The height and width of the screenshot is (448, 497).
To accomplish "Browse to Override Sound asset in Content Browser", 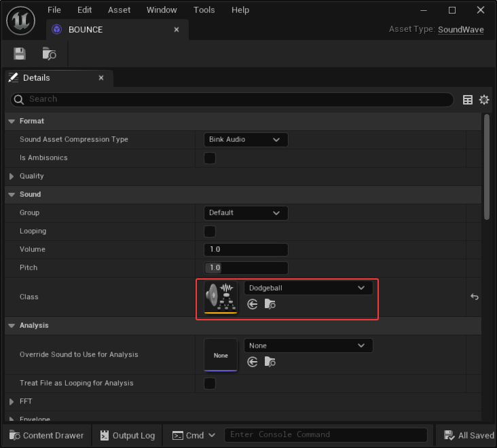I will pyautogui.click(x=270, y=362).
